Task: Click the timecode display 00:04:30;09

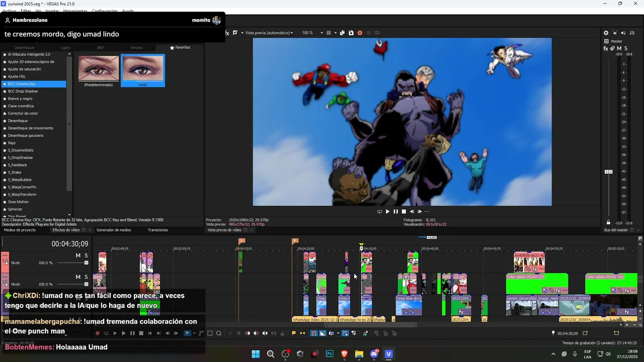Action: point(69,244)
